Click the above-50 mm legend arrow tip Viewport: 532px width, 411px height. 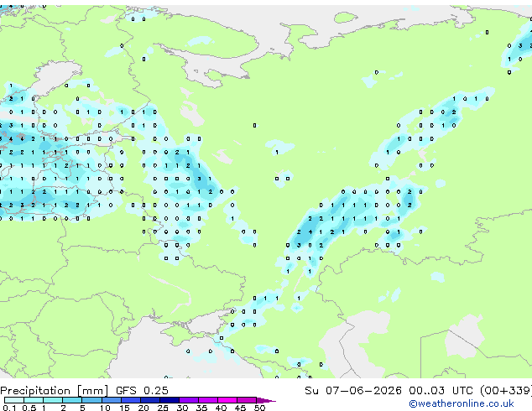click(x=266, y=400)
